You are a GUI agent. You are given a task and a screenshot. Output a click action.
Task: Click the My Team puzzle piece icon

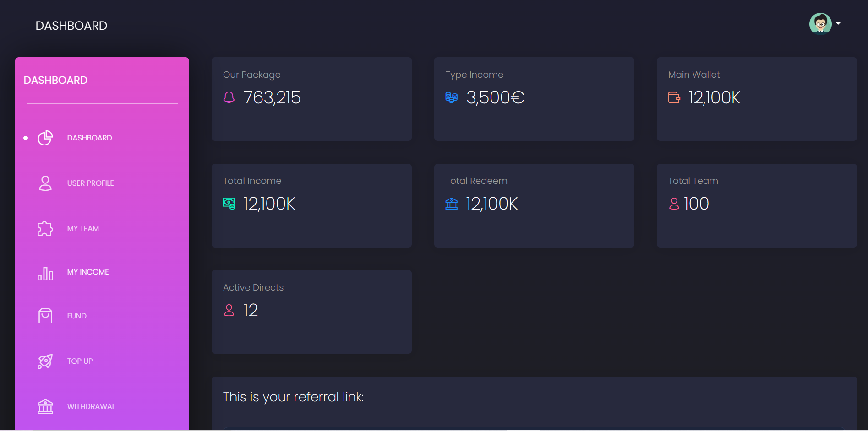click(x=45, y=228)
